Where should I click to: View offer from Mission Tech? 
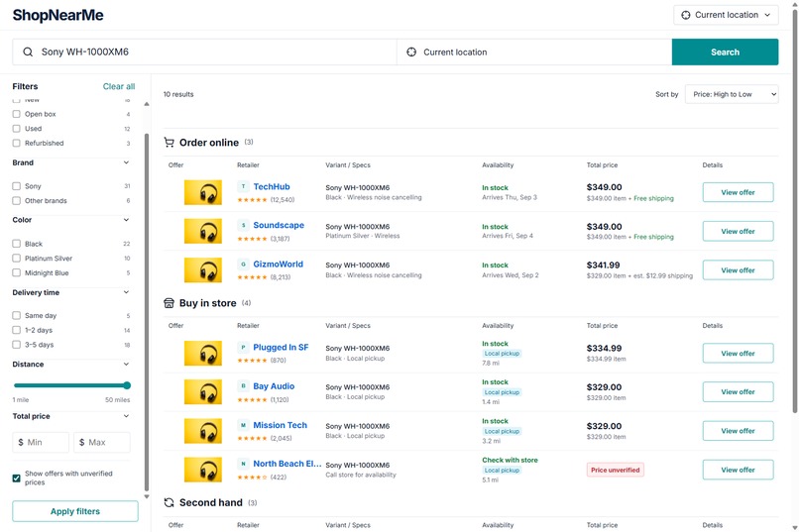point(738,431)
